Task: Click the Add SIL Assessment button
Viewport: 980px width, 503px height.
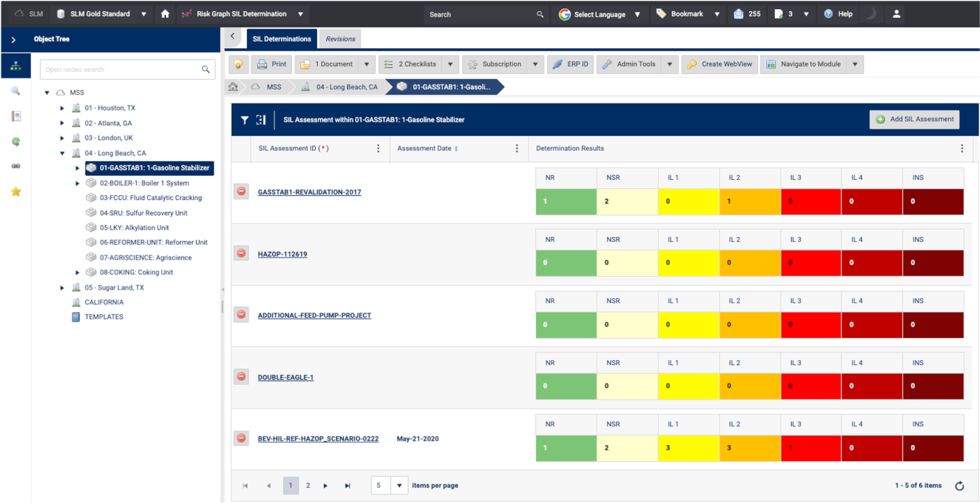Action: (914, 120)
